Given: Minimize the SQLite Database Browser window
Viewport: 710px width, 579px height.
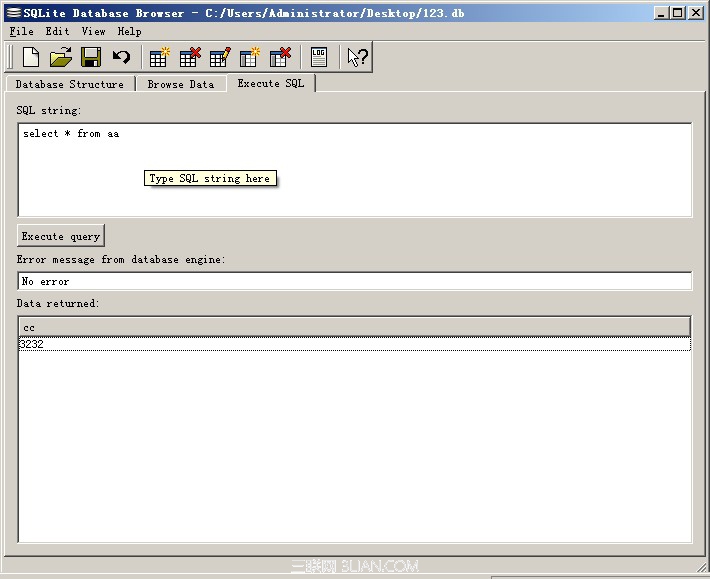Looking at the screenshot, I should [661, 13].
